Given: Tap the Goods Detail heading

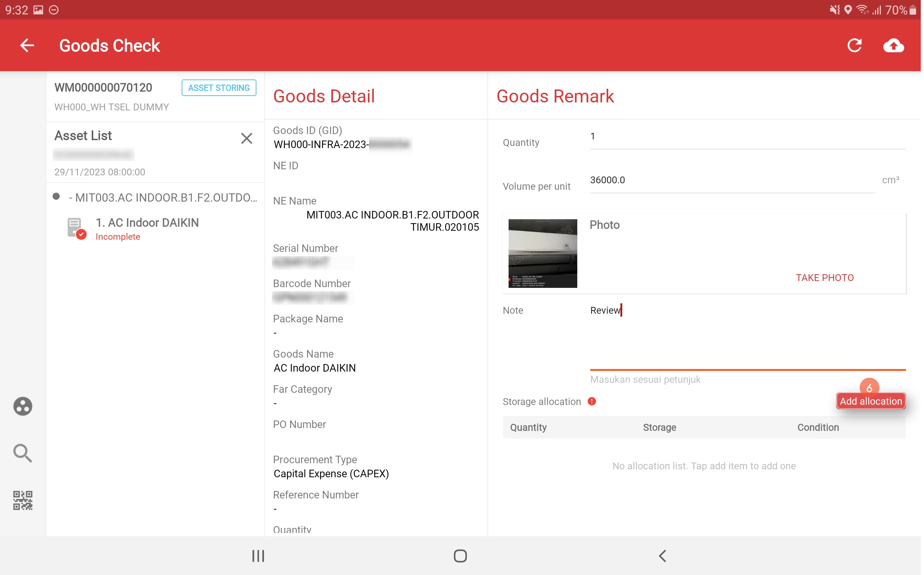Looking at the screenshot, I should (325, 96).
